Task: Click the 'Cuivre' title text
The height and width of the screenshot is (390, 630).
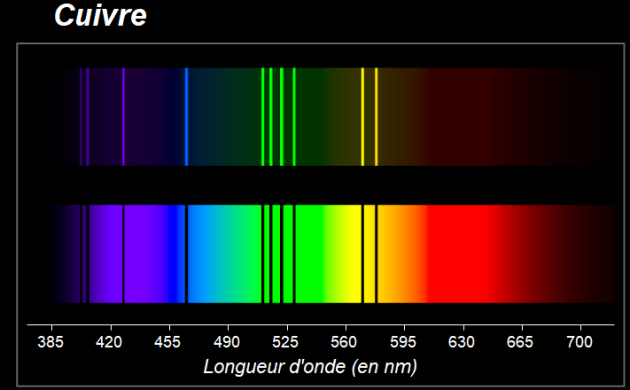Action: point(100,16)
